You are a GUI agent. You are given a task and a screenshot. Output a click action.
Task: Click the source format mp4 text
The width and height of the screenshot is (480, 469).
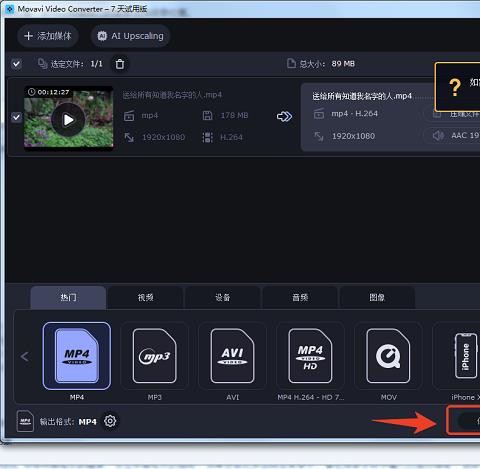(x=150, y=116)
